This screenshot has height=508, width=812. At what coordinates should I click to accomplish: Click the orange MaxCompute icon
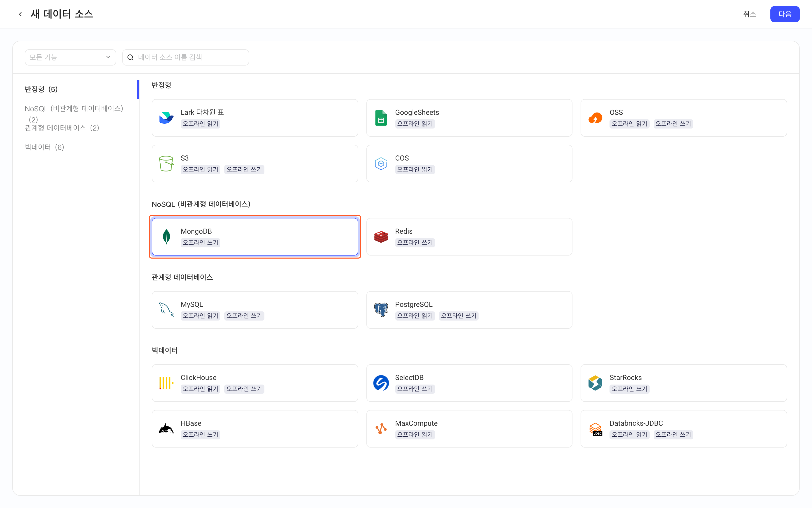coord(381,429)
